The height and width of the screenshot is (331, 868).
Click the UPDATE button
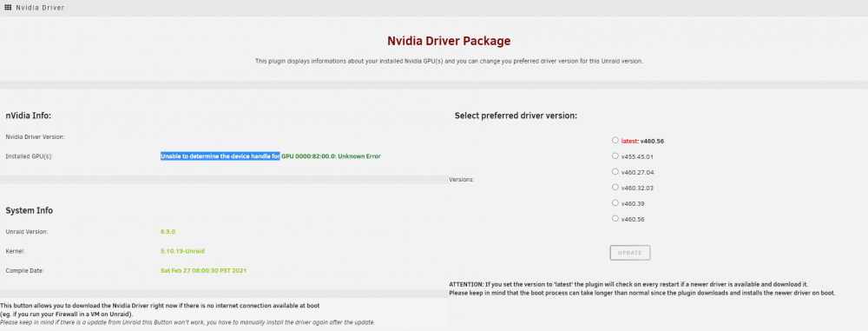point(630,253)
